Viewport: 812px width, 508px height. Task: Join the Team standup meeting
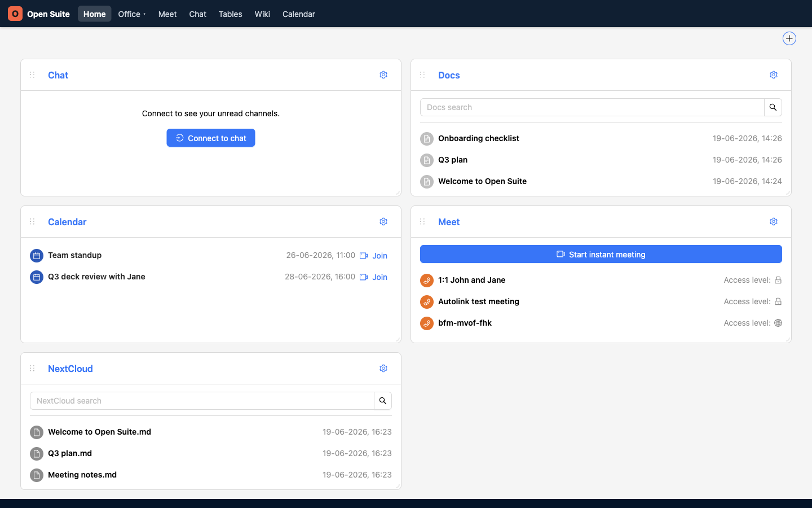tap(374, 256)
